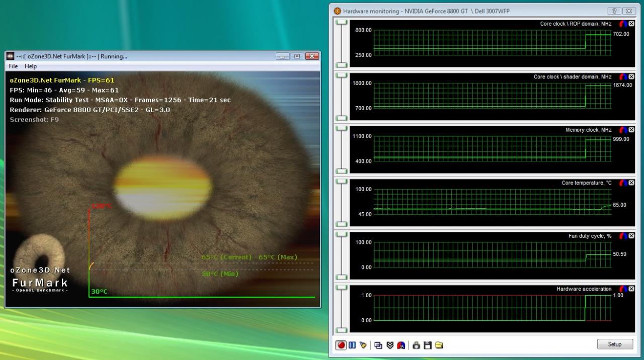Click the 65.00 temperature reading
This screenshot has width=644, height=360.
(619, 205)
